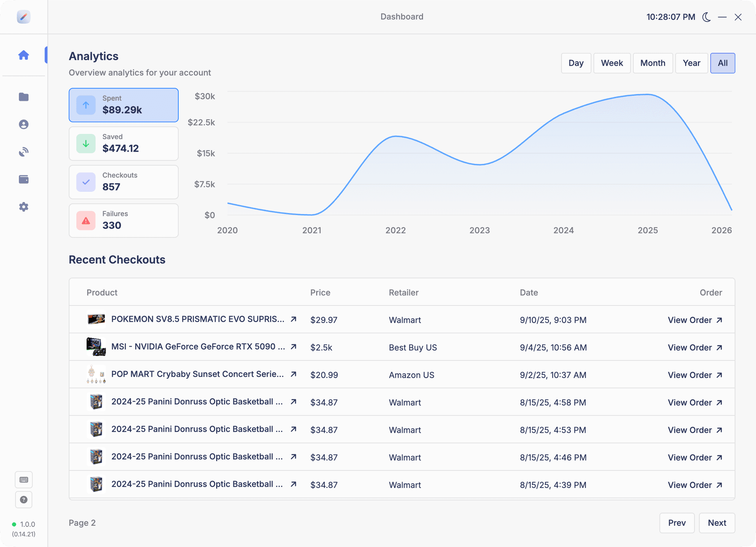Select the Checkouts stat card
The height and width of the screenshot is (547, 756).
tap(124, 182)
